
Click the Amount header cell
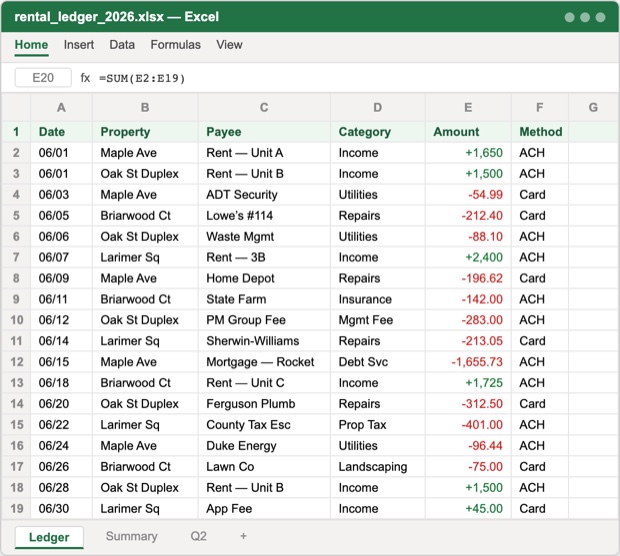(x=468, y=132)
